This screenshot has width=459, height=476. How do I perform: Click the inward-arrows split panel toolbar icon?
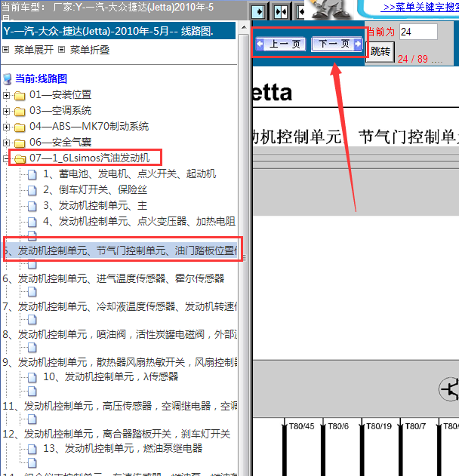(x=281, y=12)
